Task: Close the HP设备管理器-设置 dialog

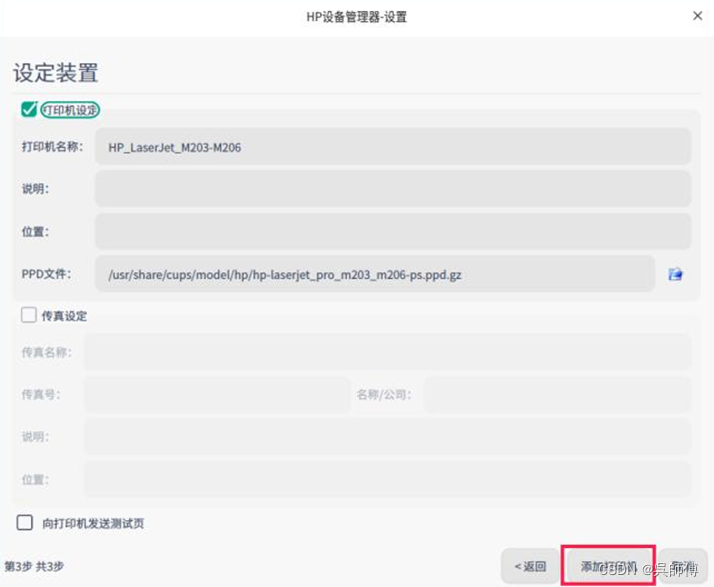Action: pos(697,16)
